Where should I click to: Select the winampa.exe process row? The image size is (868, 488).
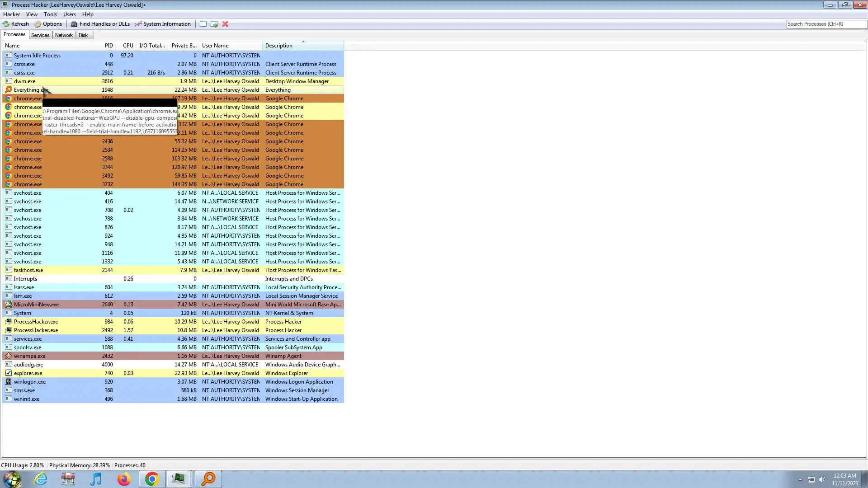pos(29,356)
